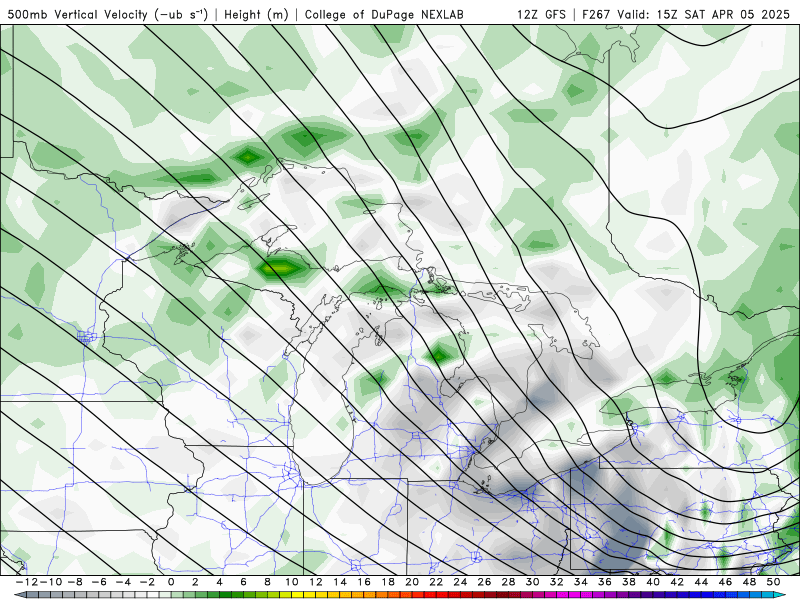Click the '-2' colorbar label
Viewport: 800px width, 600px height.
point(147,582)
